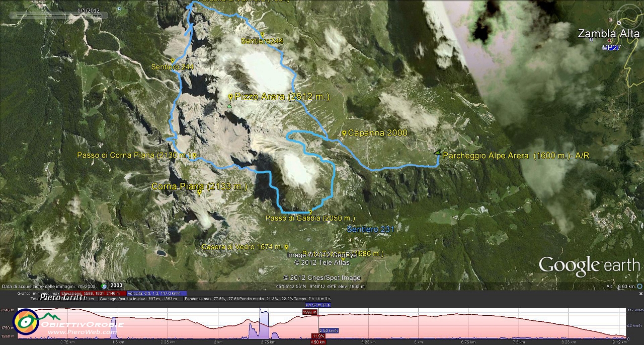Click the Casera di Vedro 1674 m. label
The height and width of the screenshot is (345, 644).
click(241, 247)
